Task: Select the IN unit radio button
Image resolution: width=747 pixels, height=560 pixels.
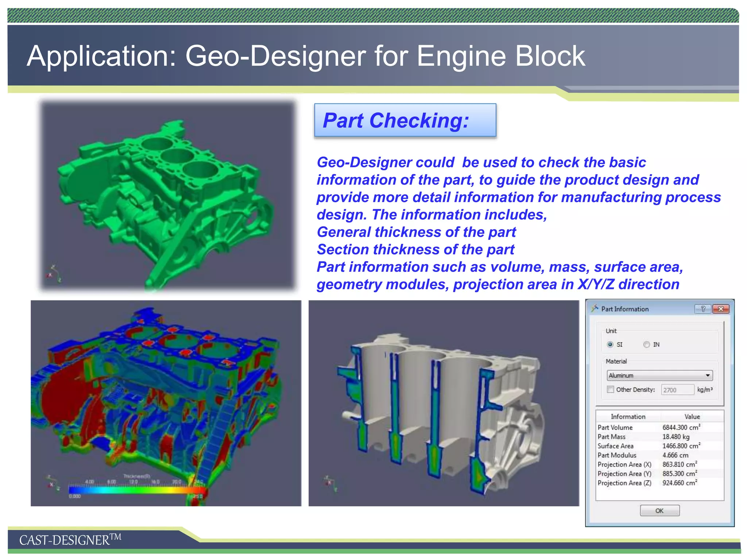Action: tap(646, 344)
